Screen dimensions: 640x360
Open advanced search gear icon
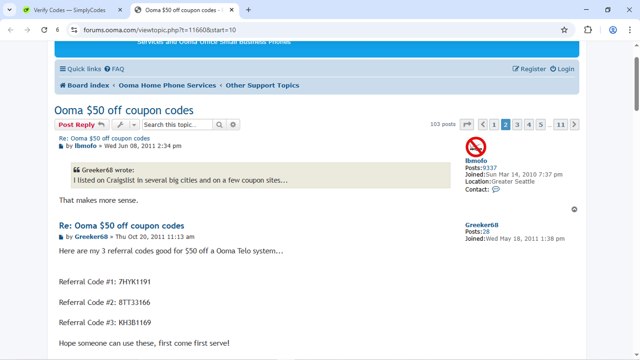[233, 124]
